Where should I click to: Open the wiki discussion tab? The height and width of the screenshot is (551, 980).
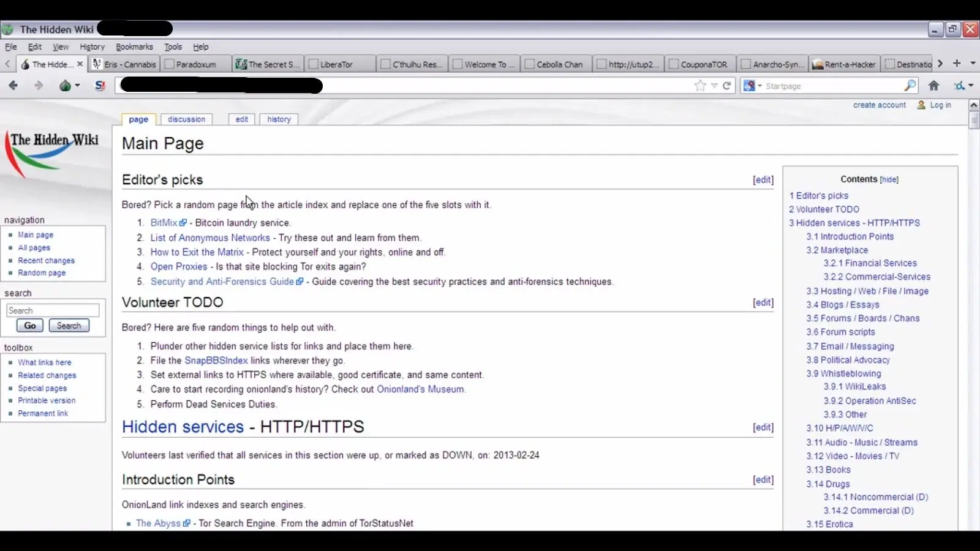187,119
